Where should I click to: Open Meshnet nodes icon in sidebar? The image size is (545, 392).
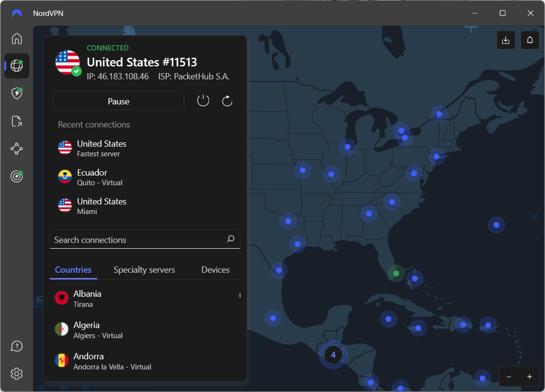[x=17, y=149]
